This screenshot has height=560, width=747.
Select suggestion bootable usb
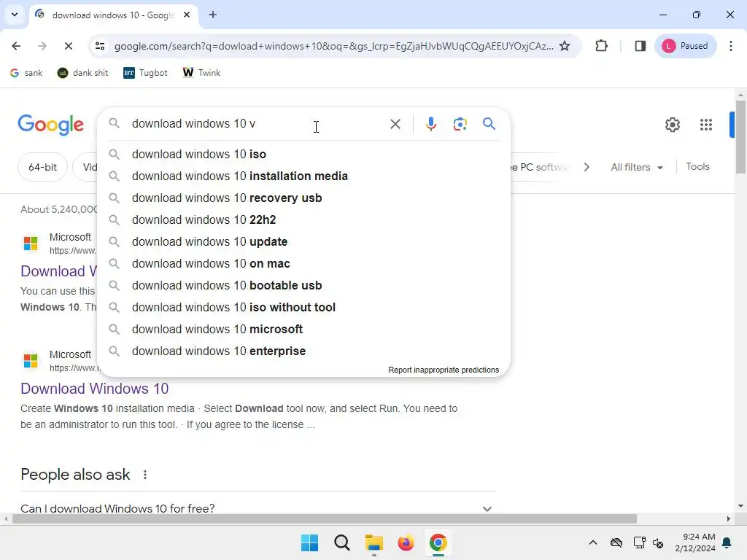coord(303,286)
